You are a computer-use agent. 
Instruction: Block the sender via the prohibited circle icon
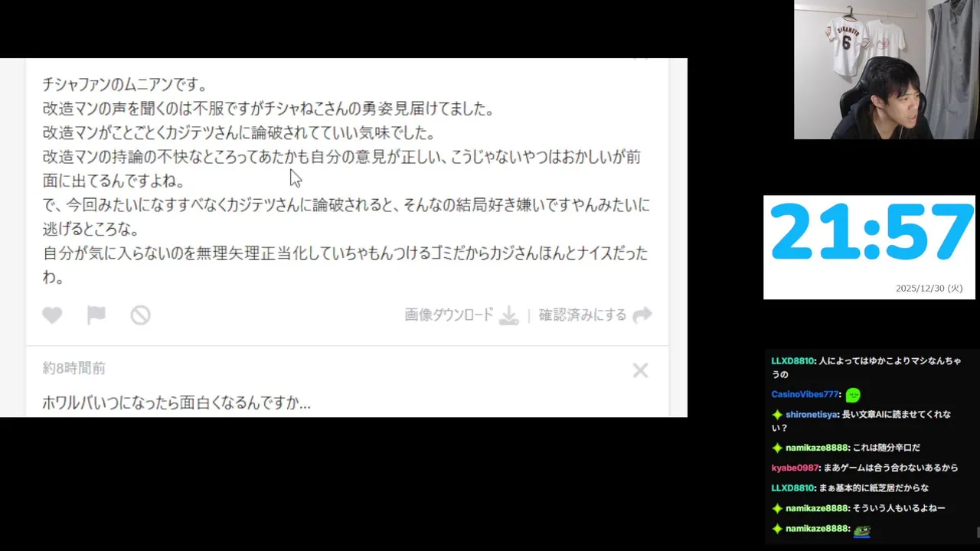(140, 315)
